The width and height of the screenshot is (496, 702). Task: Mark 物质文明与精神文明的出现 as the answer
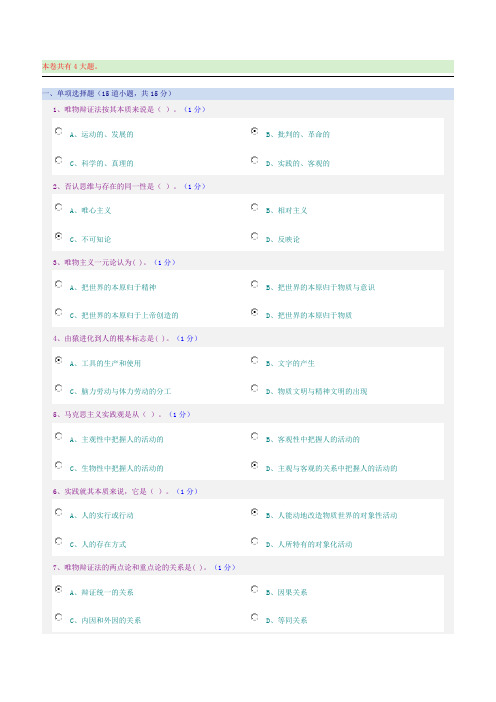coord(255,388)
